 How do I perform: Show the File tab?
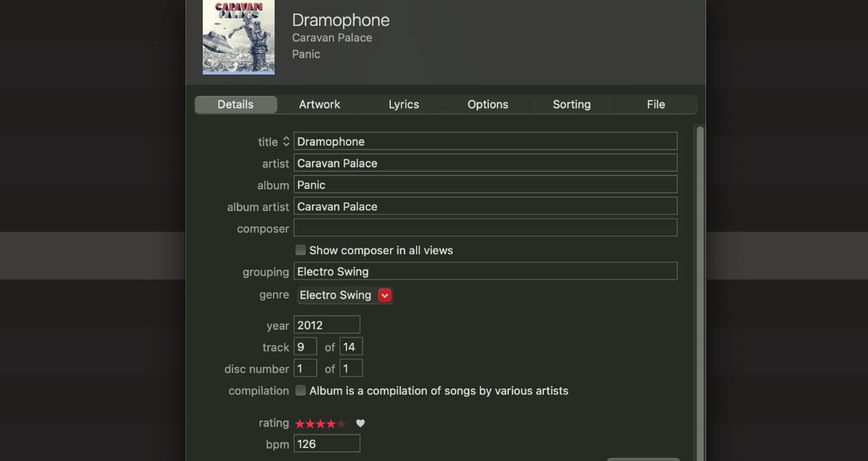click(655, 104)
